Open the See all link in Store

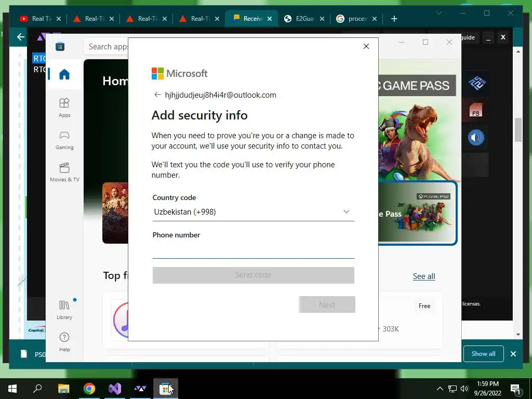pyautogui.click(x=424, y=276)
